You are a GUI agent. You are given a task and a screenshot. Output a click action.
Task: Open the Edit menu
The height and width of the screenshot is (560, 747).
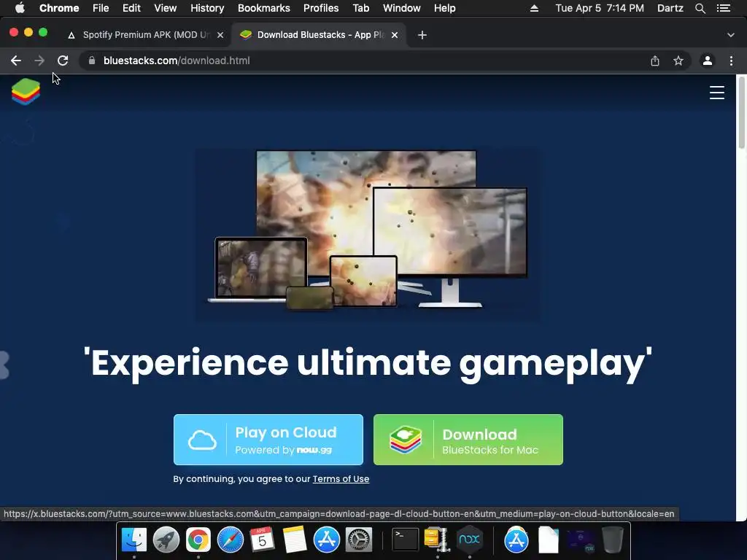tap(131, 8)
